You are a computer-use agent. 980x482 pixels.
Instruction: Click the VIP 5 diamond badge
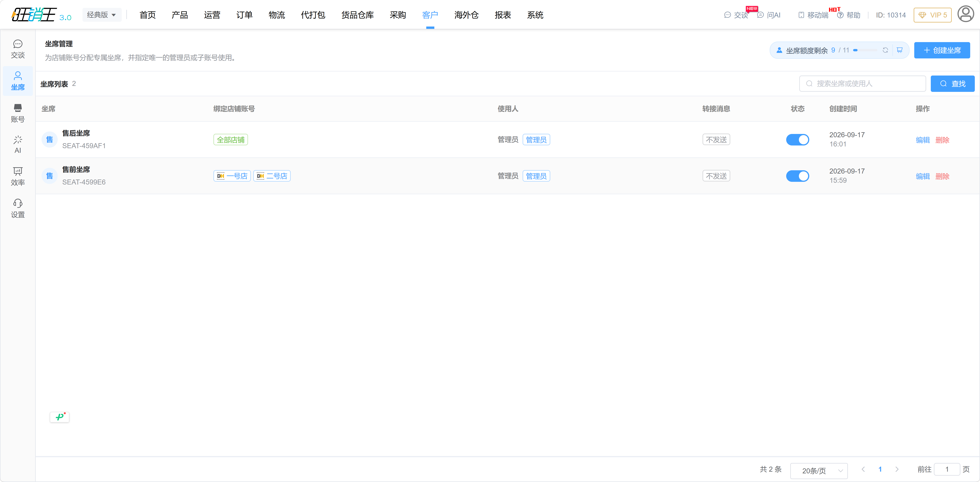tap(933, 15)
